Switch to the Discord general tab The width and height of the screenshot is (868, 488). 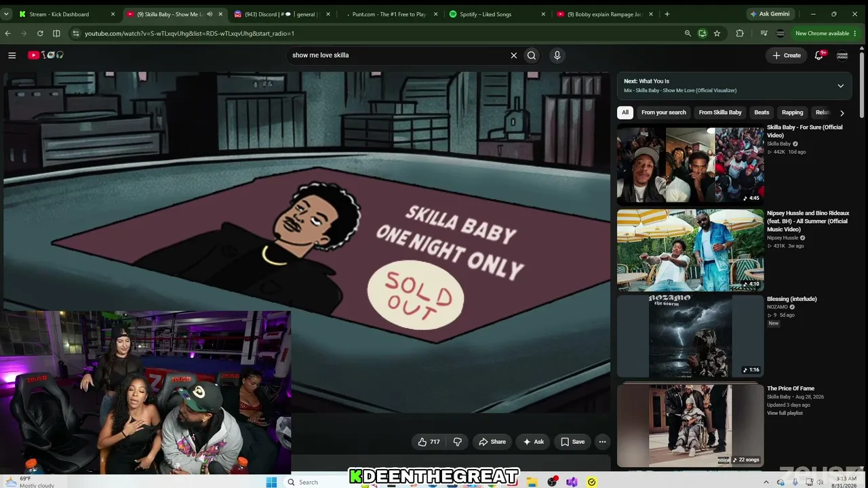point(279,14)
